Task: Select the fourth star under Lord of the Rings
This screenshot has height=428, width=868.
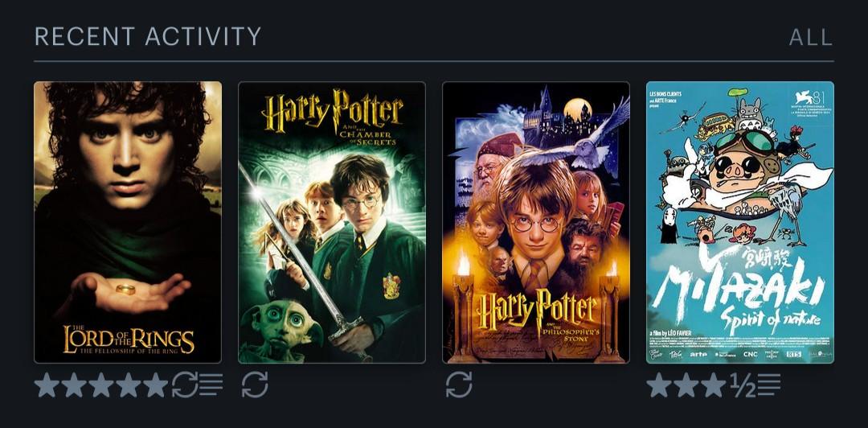Action: (x=129, y=385)
